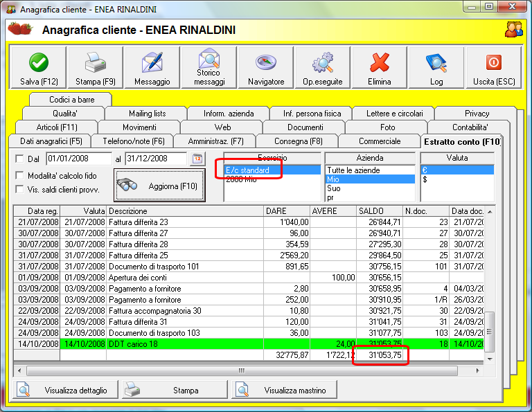Enable Vis. saldi clienti provv. checkbox
Screen dimensions: 532x412
coord(19,189)
